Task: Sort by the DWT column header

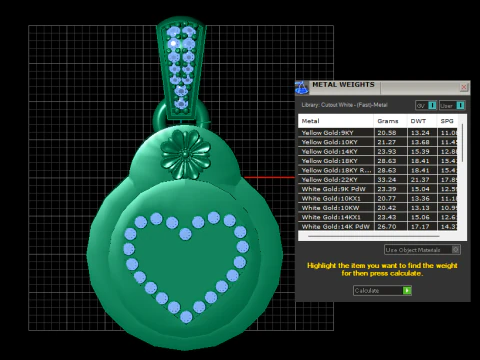Action: point(422,121)
